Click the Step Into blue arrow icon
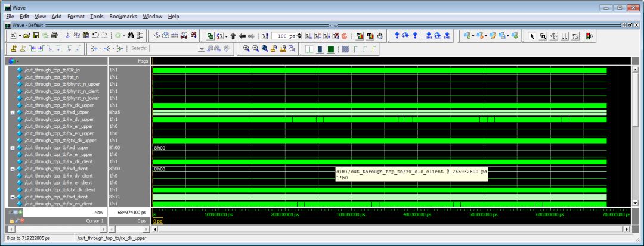The height and width of the screenshot is (246, 644). coord(397,36)
